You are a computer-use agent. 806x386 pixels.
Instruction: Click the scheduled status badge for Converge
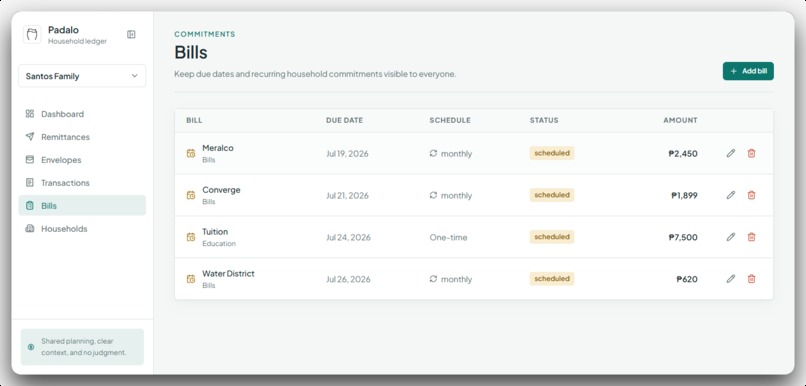click(x=552, y=195)
